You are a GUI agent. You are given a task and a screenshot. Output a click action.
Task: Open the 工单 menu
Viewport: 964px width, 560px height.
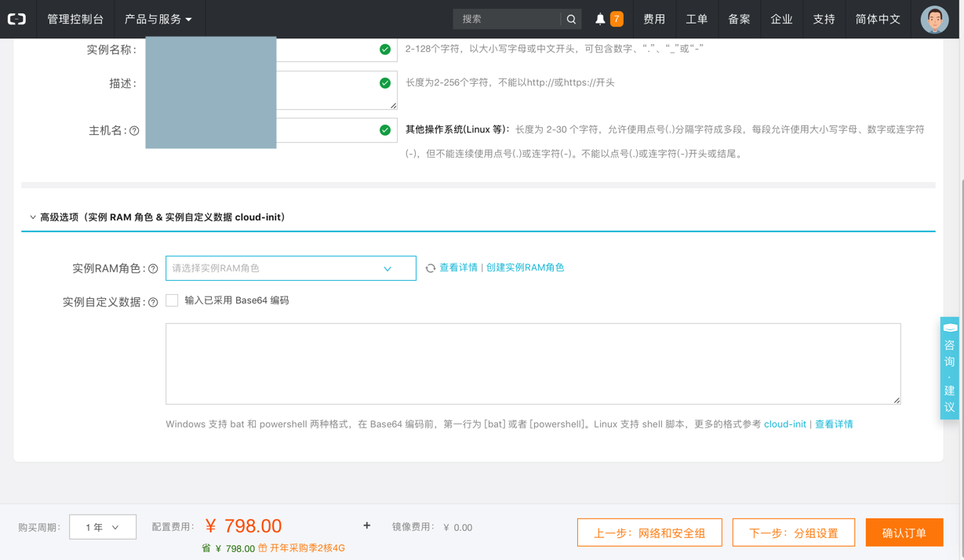tap(697, 19)
